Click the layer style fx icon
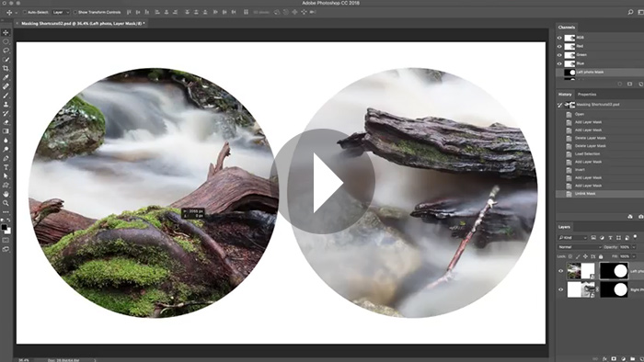This screenshot has height=362, width=644. click(x=605, y=358)
